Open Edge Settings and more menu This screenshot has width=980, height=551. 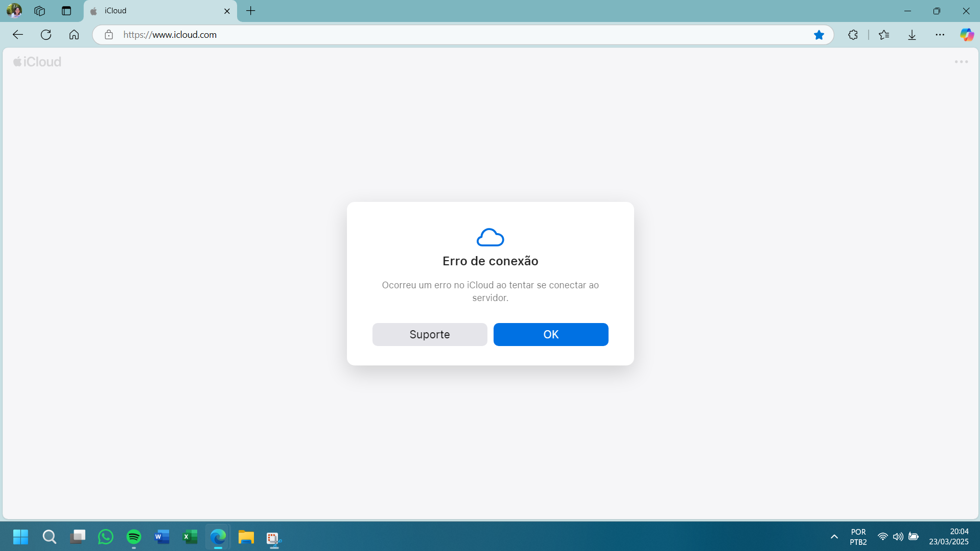[940, 35]
